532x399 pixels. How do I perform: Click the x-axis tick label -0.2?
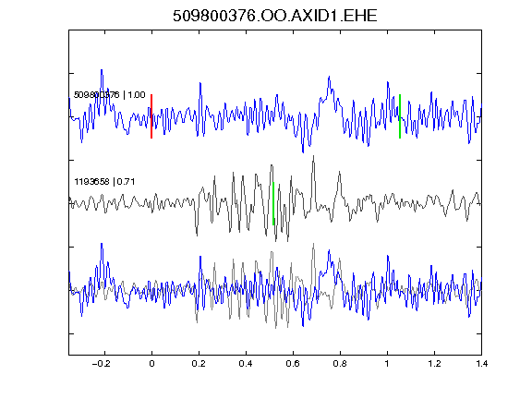(x=101, y=364)
